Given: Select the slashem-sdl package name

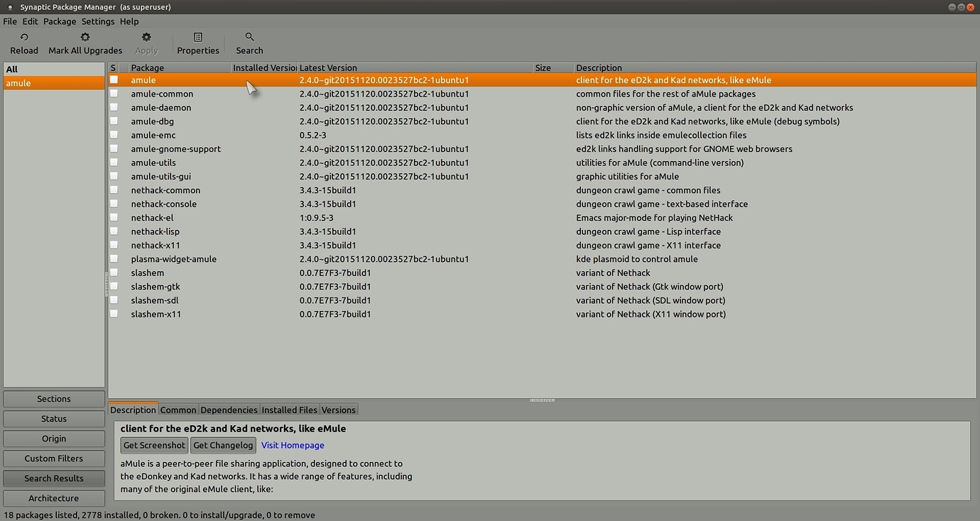Looking at the screenshot, I should coord(154,300).
